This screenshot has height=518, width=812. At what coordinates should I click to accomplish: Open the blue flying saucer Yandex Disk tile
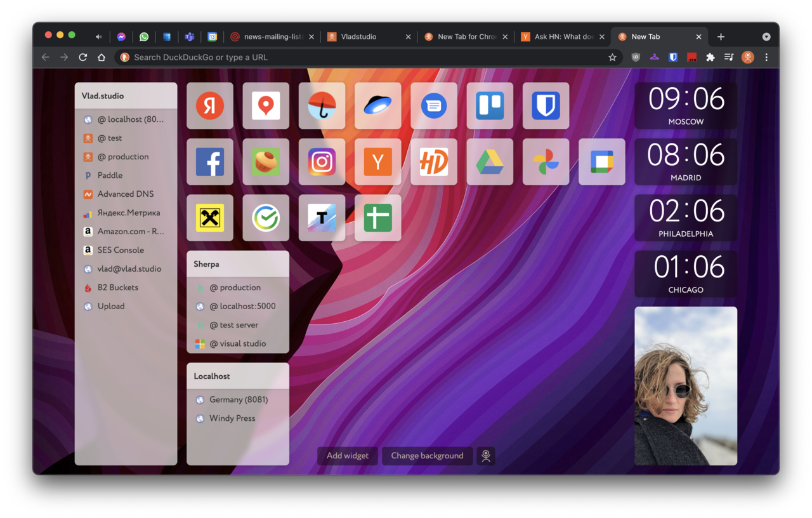[x=378, y=106]
